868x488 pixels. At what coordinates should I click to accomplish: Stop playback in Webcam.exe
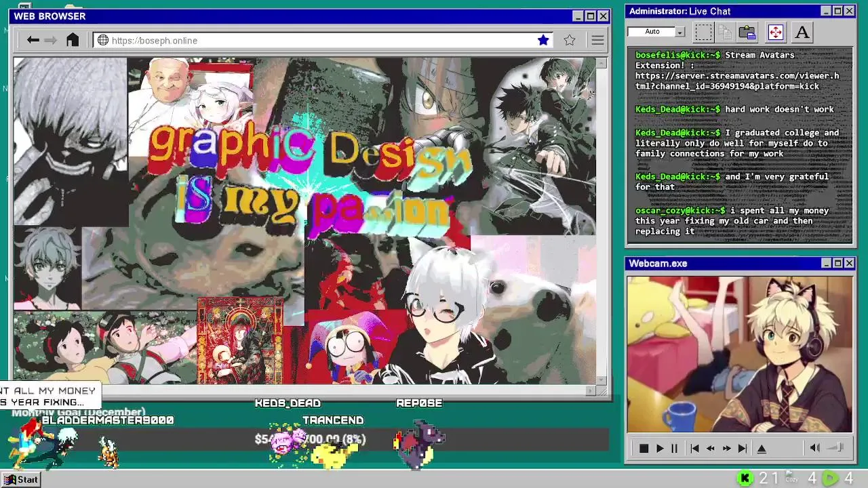point(644,448)
